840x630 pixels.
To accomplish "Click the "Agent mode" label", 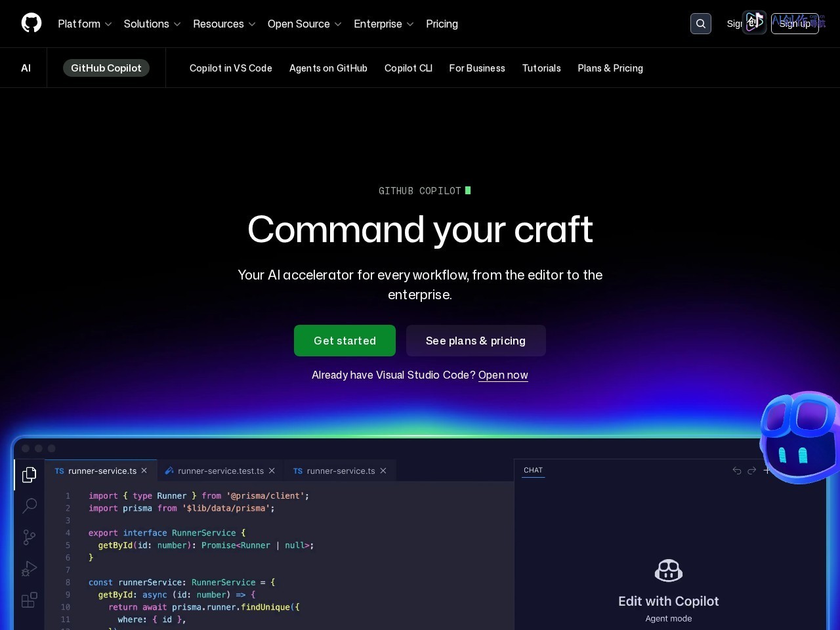I will pos(669,618).
